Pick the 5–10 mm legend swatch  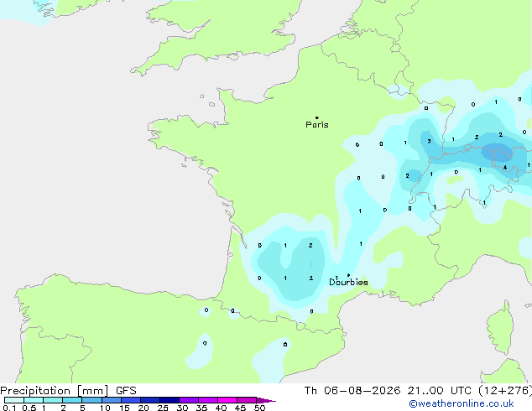92,400
